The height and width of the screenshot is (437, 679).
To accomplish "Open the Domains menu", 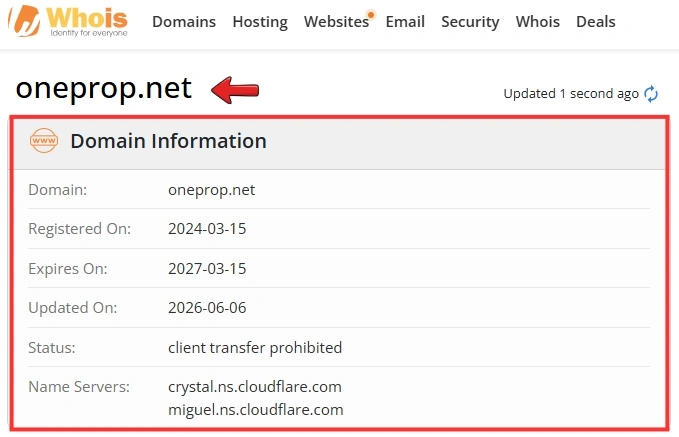I will [x=184, y=22].
